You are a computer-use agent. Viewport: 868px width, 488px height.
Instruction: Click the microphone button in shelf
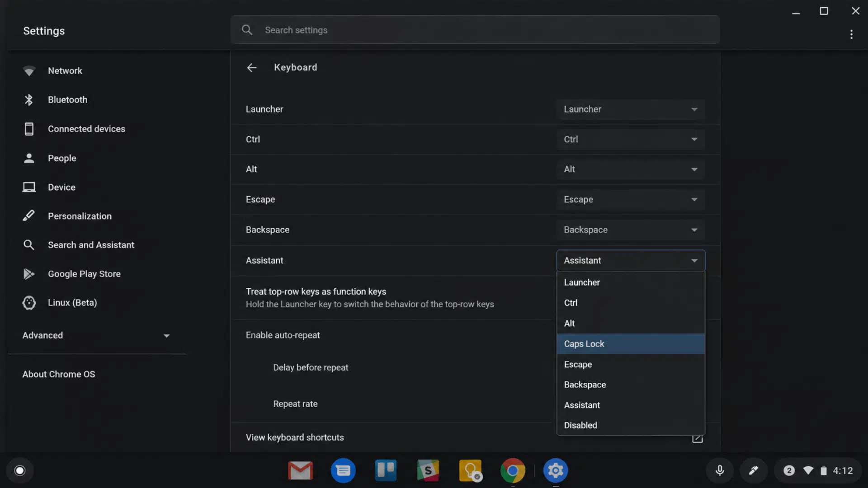[x=720, y=471]
